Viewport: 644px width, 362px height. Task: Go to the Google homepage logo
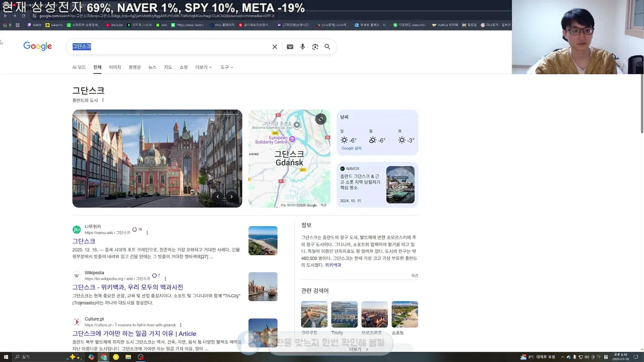pos(38,46)
